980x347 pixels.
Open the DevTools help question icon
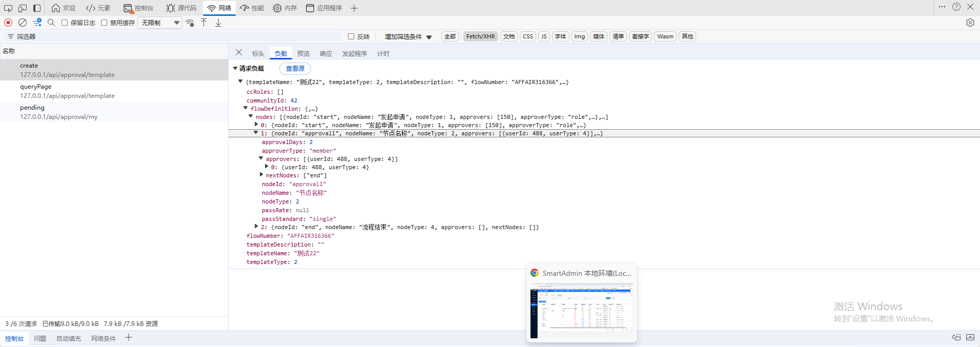click(956, 7)
